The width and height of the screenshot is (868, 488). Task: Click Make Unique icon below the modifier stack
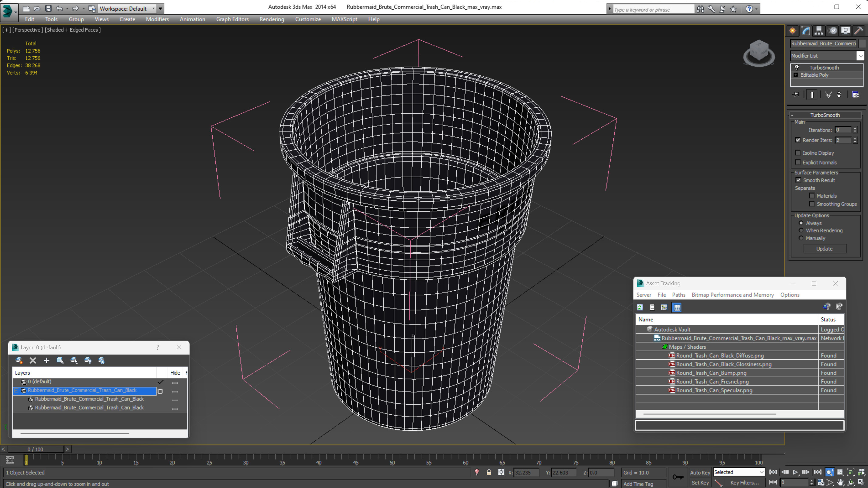click(828, 95)
